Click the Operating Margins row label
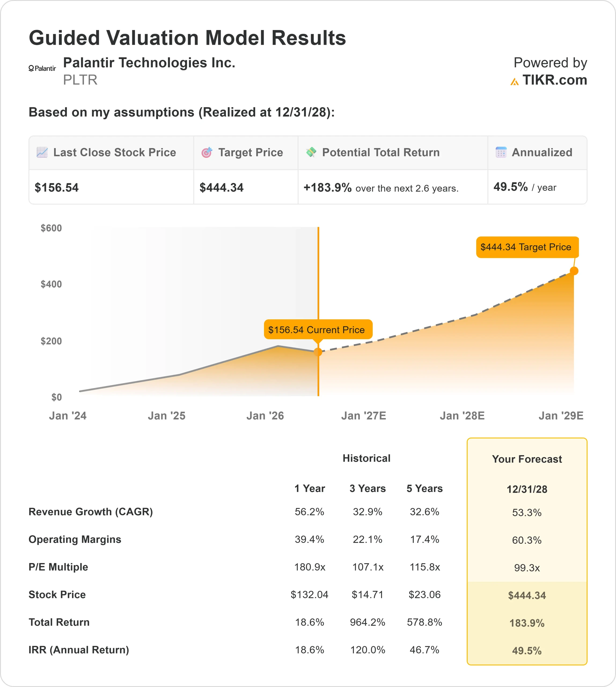The height and width of the screenshot is (687, 616). pos(75,540)
